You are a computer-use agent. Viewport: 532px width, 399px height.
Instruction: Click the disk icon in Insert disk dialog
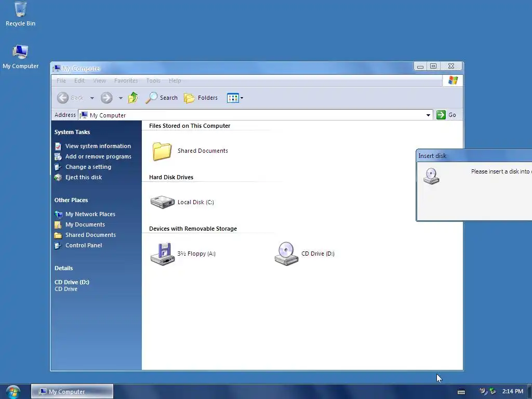pyautogui.click(x=431, y=176)
